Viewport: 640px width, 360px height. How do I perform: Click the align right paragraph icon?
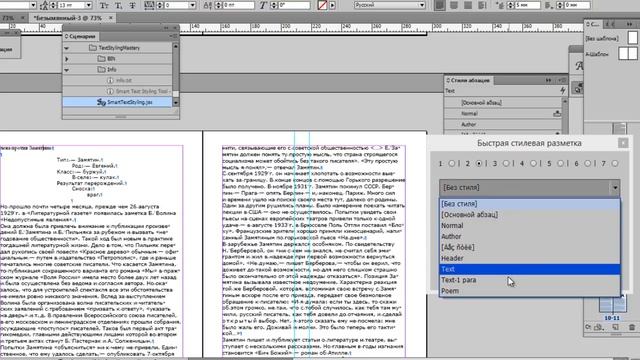point(468,5)
